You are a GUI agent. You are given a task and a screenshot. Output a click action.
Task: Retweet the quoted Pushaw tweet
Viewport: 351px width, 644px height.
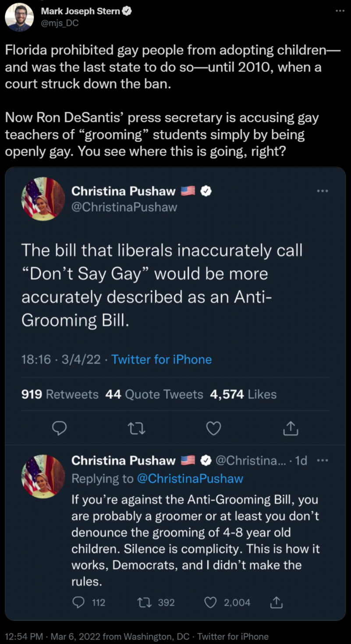click(x=136, y=428)
